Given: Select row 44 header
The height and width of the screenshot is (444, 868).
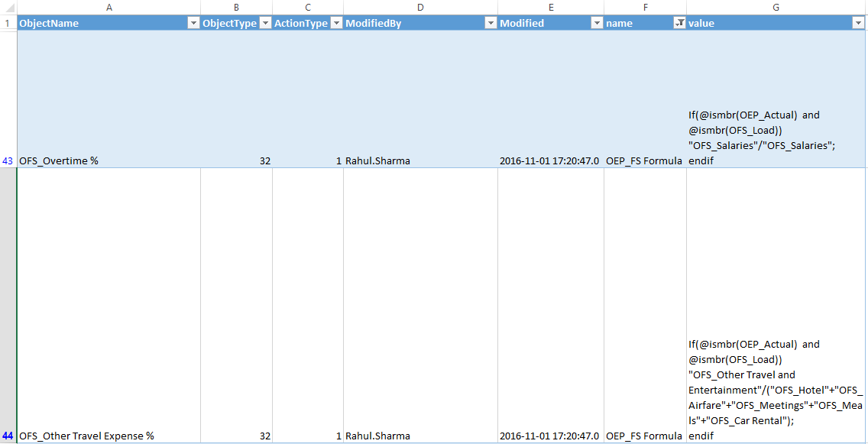Looking at the screenshot, I should click(x=6, y=436).
